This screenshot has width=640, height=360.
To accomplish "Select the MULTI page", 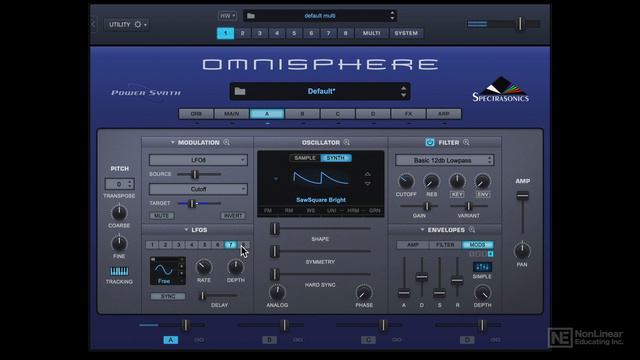I will coord(371,33).
